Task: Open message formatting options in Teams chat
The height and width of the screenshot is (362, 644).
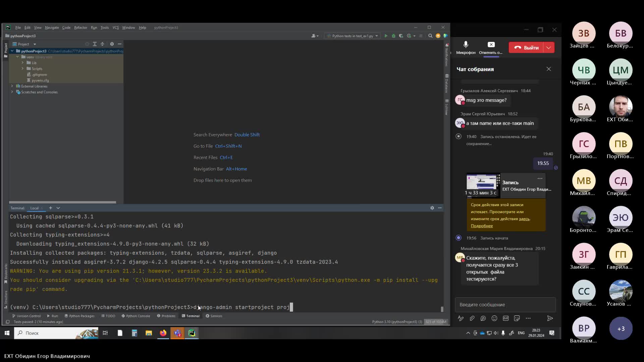Action: click(x=461, y=318)
